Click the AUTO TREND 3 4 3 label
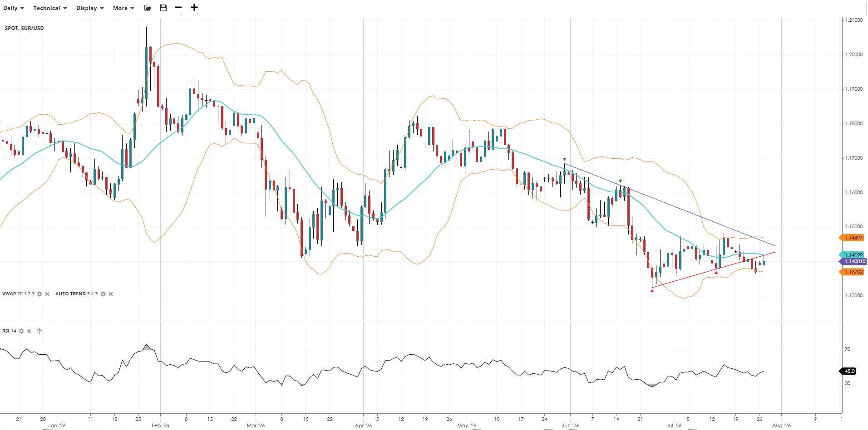 [77, 294]
